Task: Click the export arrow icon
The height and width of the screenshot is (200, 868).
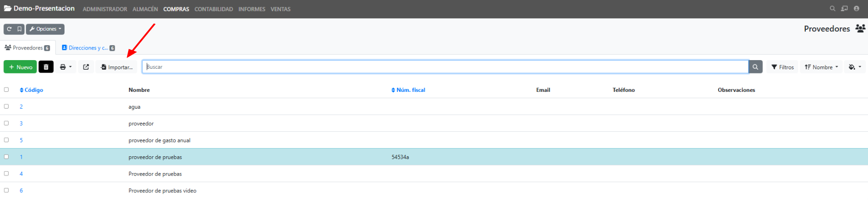Action: (x=86, y=67)
